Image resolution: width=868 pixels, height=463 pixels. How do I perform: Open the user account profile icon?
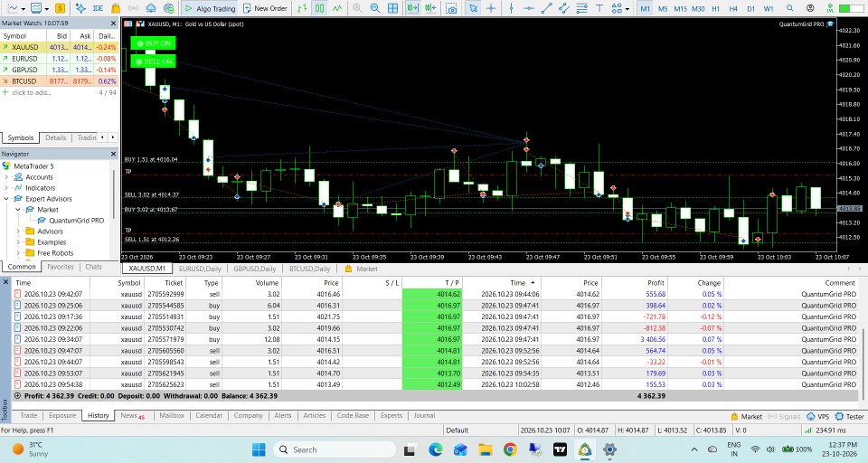click(x=810, y=8)
